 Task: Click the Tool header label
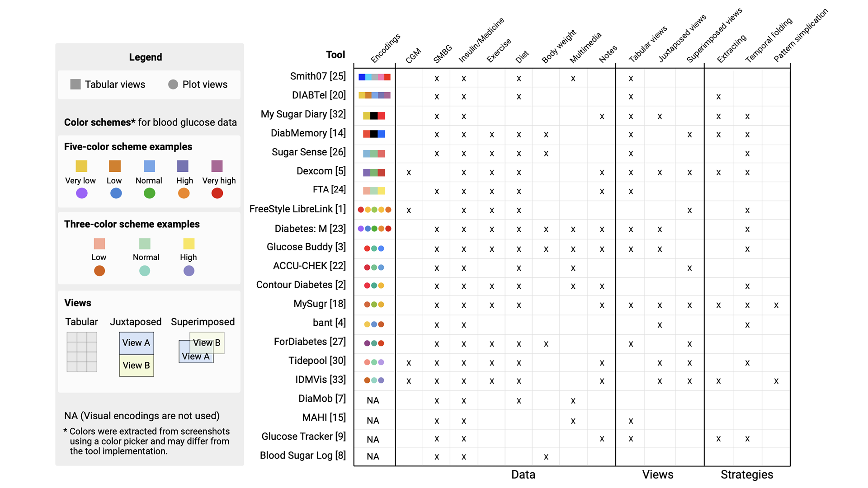(335, 55)
